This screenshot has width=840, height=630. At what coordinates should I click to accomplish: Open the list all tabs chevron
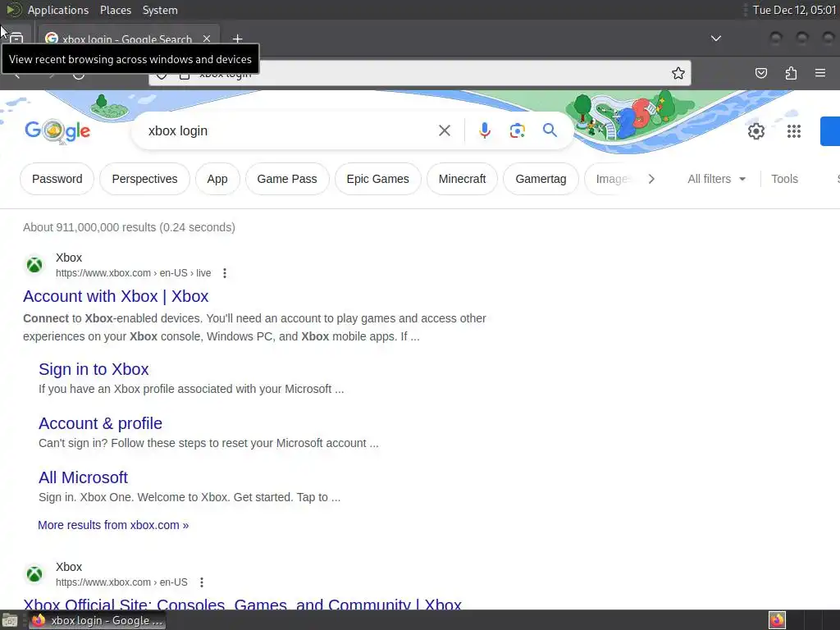tap(715, 39)
